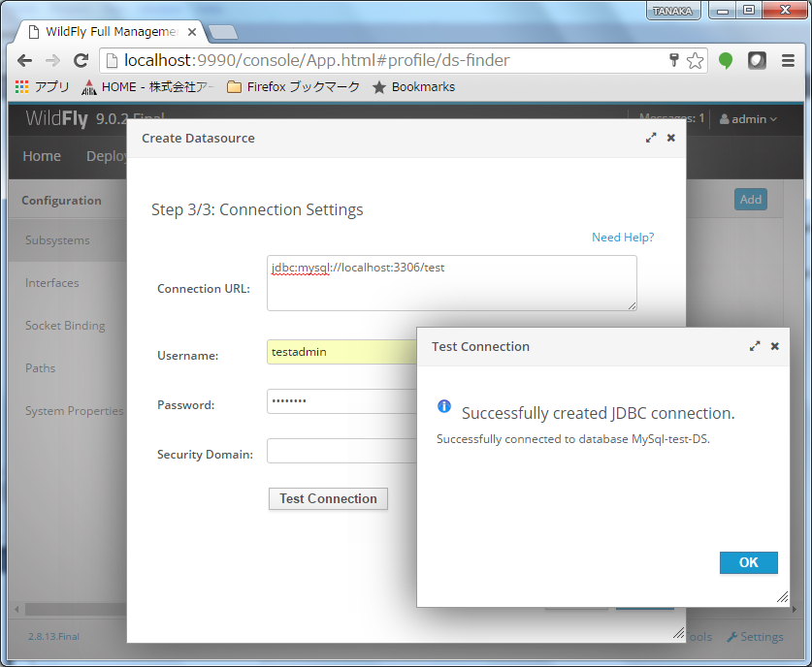This screenshot has height=667, width=812.
Task: Maximize the Test Connection dialog
Action: click(x=755, y=346)
